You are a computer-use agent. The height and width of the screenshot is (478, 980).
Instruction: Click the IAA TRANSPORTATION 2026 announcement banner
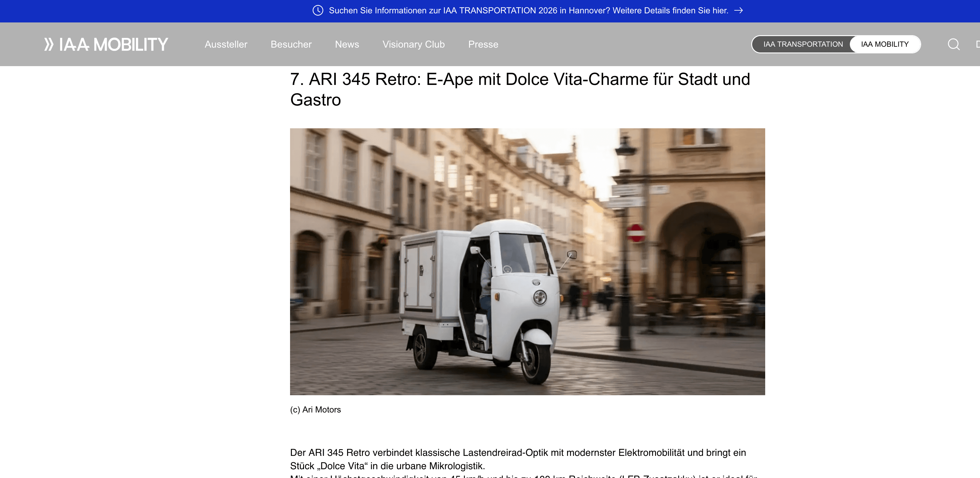coord(490,11)
